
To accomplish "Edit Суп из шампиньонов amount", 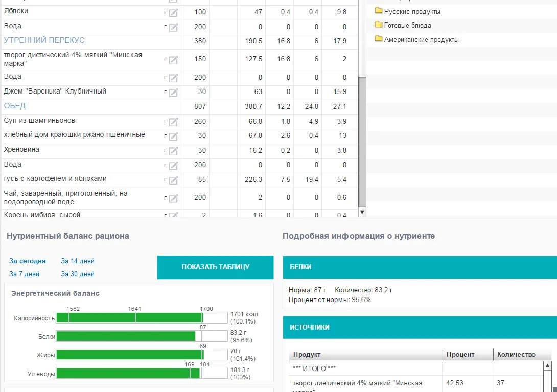I will coord(173,122).
